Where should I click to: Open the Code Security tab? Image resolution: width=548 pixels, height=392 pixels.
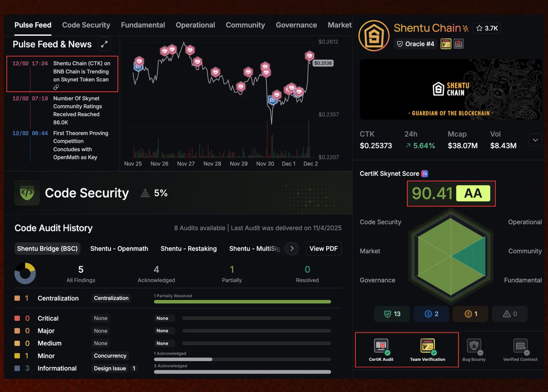point(86,25)
